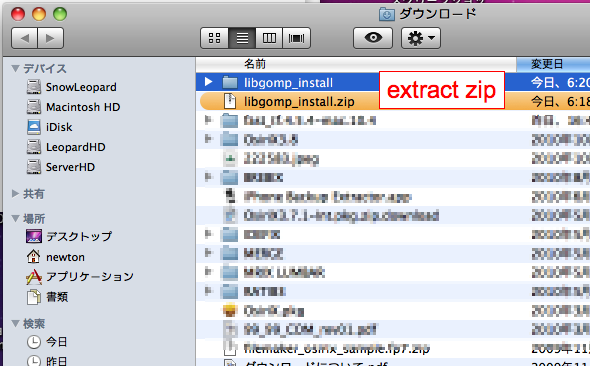The image size is (590, 370).
Task: Close the Finder window with red button
Action: [18, 14]
